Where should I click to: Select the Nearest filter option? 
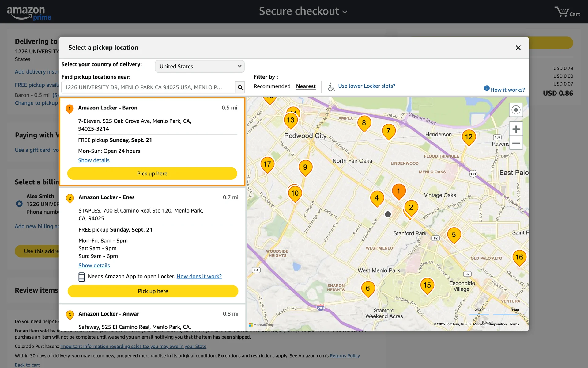[306, 86]
